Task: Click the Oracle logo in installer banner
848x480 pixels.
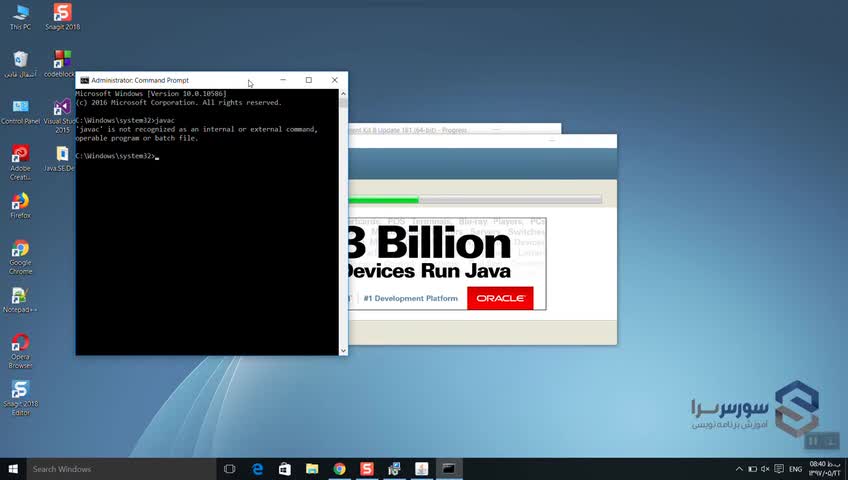Action: coord(500,298)
